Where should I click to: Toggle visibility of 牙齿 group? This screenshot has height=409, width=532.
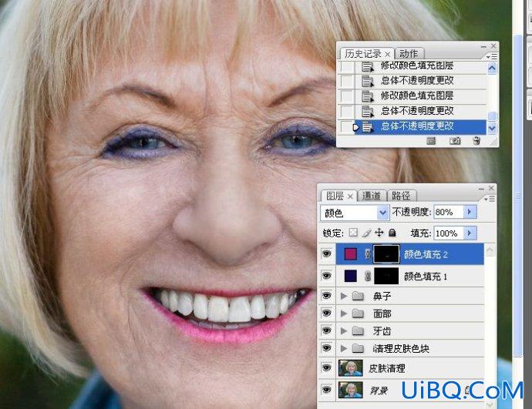click(327, 330)
